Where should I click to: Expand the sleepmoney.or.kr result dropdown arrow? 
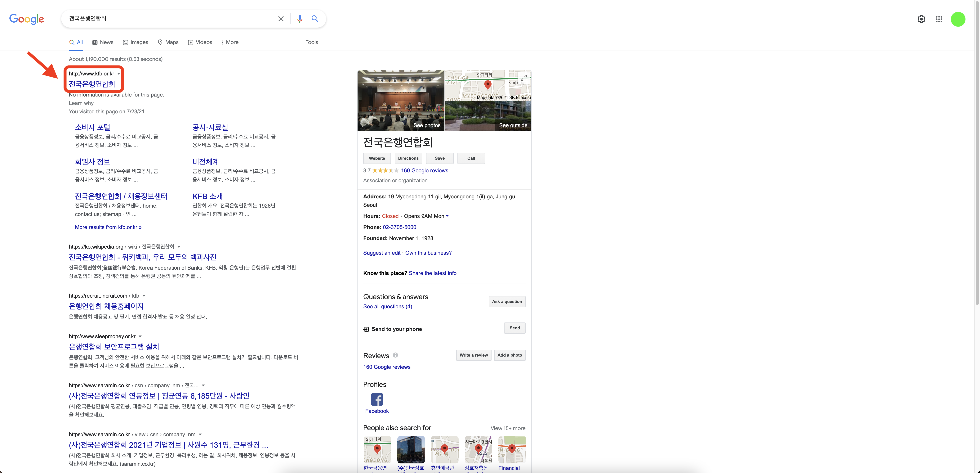[140, 336]
